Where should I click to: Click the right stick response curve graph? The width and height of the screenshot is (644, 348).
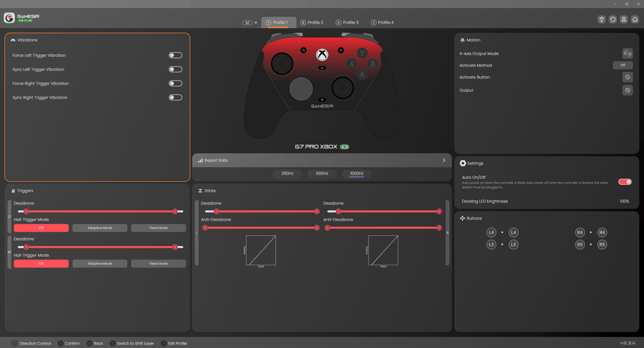[x=383, y=250]
